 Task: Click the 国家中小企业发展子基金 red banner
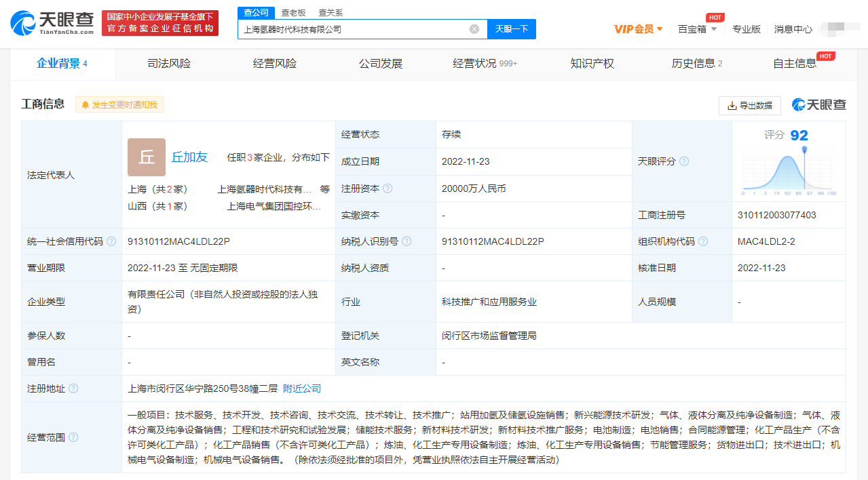point(160,22)
